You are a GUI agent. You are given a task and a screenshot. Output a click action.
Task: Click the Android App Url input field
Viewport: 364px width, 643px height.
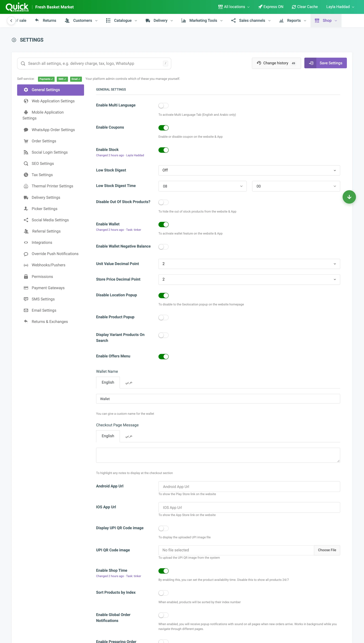coord(249,487)
